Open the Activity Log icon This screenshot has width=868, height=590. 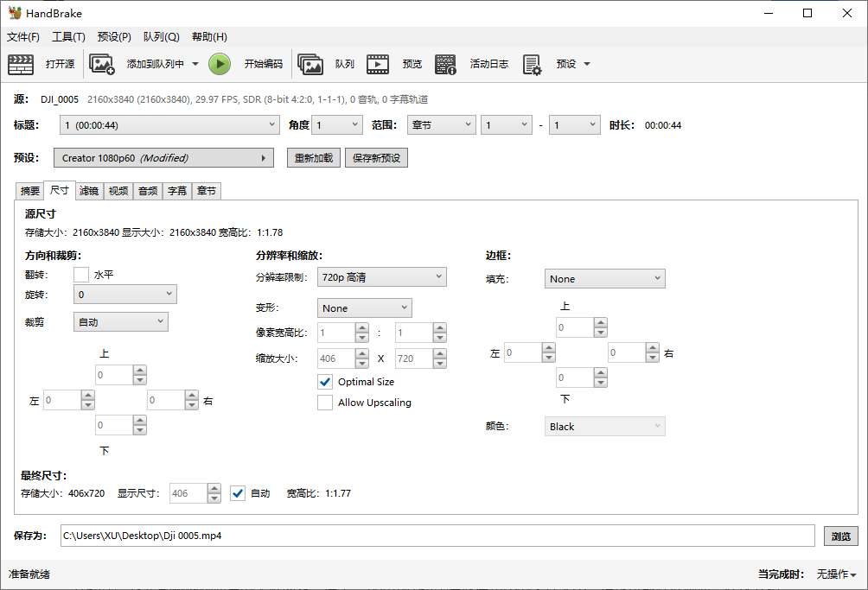(445, 64)
